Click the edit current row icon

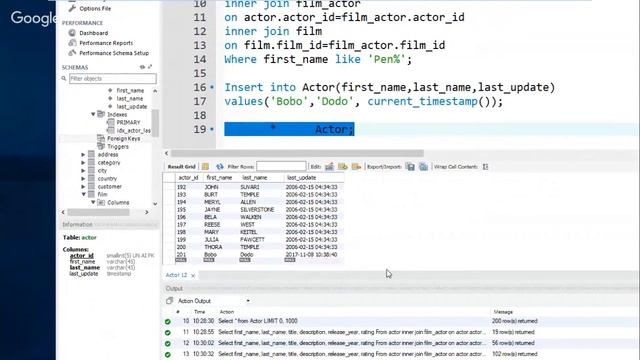[x=329, y=167]
